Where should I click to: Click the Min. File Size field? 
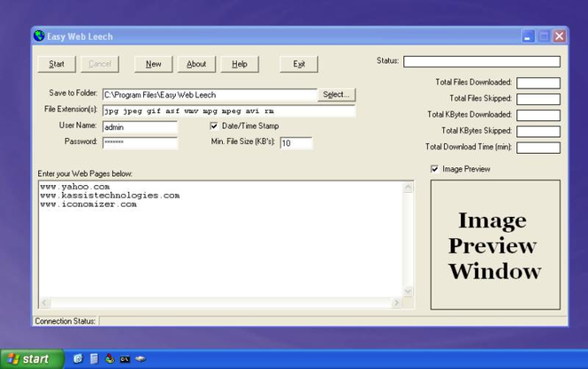(296, 143)
